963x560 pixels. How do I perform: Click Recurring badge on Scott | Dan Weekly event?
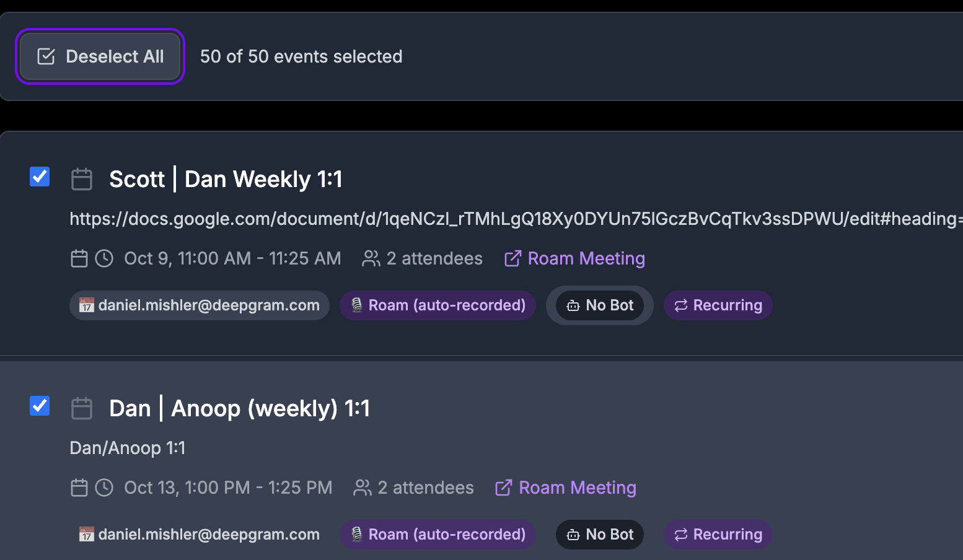[x=718, y=305]
